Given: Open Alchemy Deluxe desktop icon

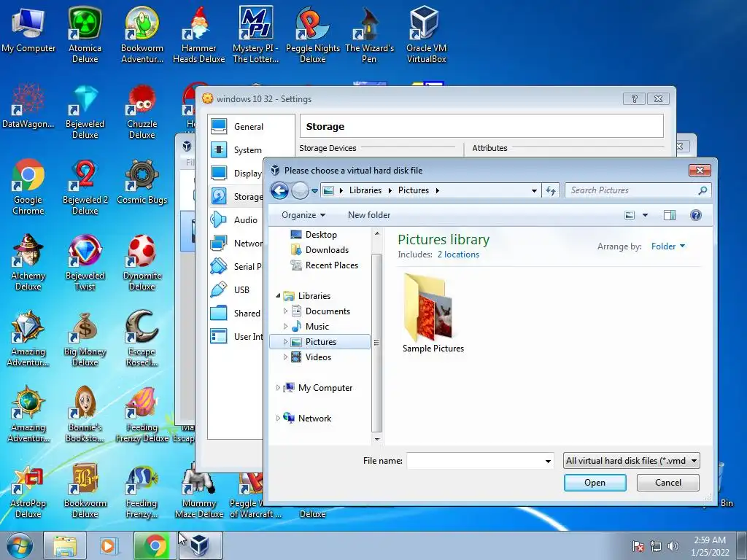Looking at the screenshot, I should click(28, 262).
